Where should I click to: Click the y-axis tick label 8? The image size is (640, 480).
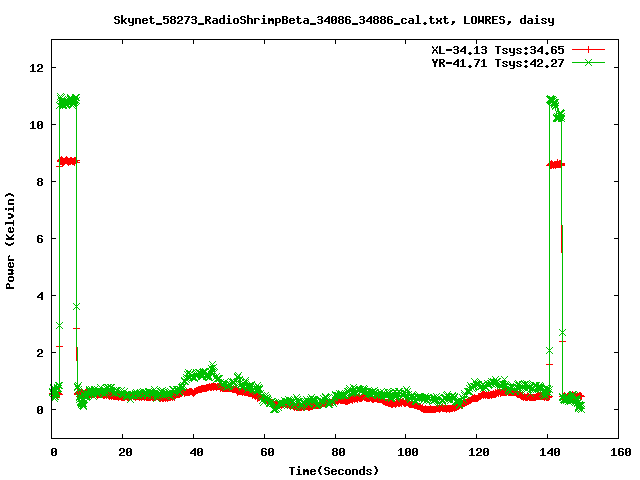[40, 182]
